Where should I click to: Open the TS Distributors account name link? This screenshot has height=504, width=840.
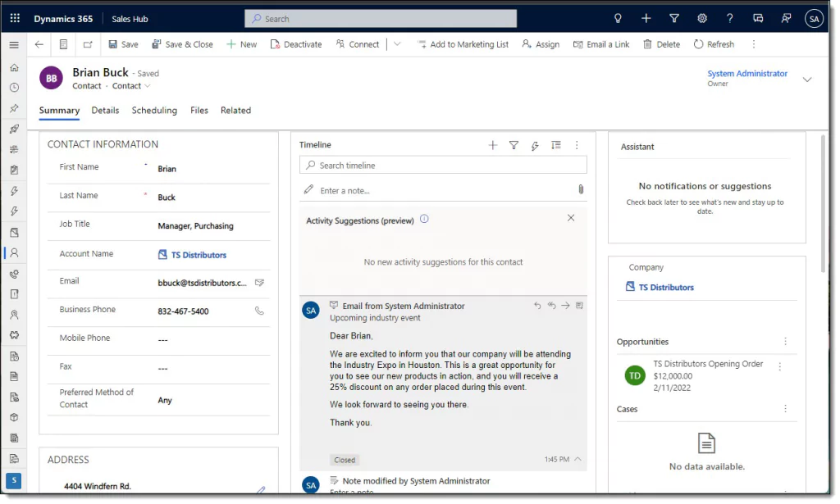point(199,255)
